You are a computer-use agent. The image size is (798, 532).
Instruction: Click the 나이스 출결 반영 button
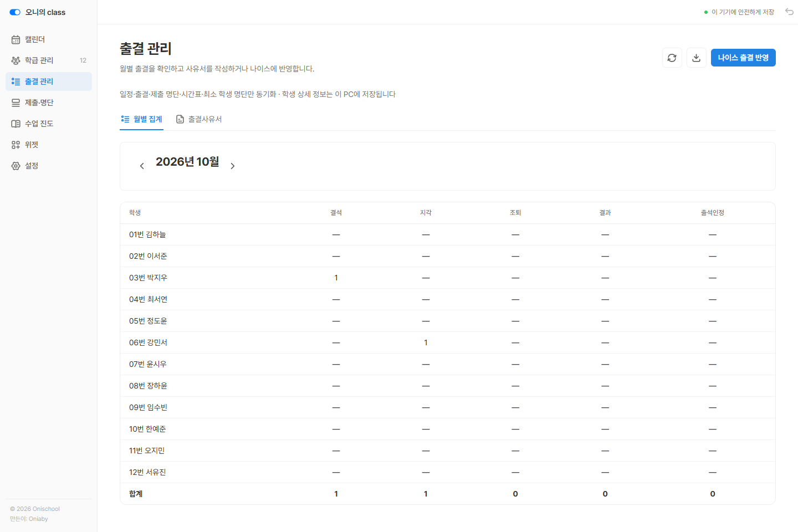click(x=743, y=58)
